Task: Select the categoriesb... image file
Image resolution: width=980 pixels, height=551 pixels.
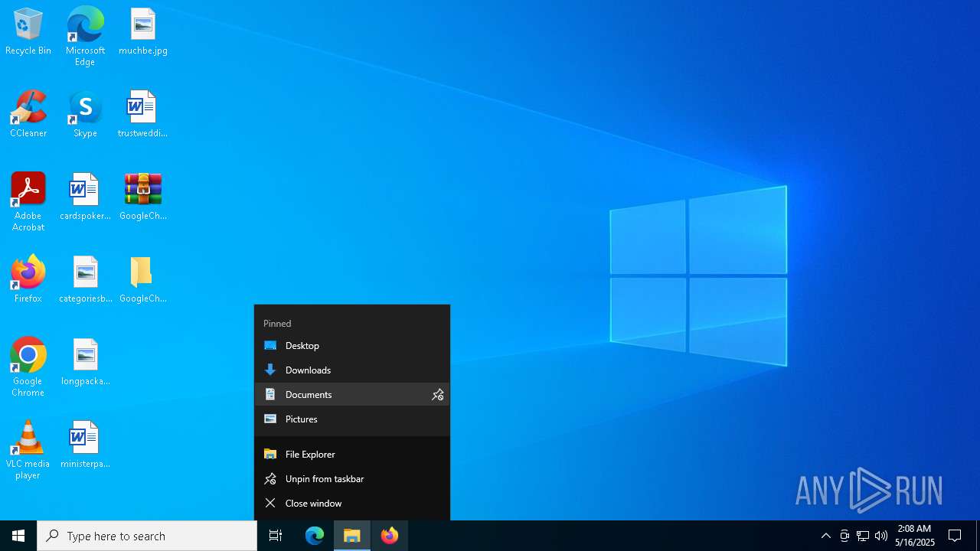Action: [x=85, y=280]
